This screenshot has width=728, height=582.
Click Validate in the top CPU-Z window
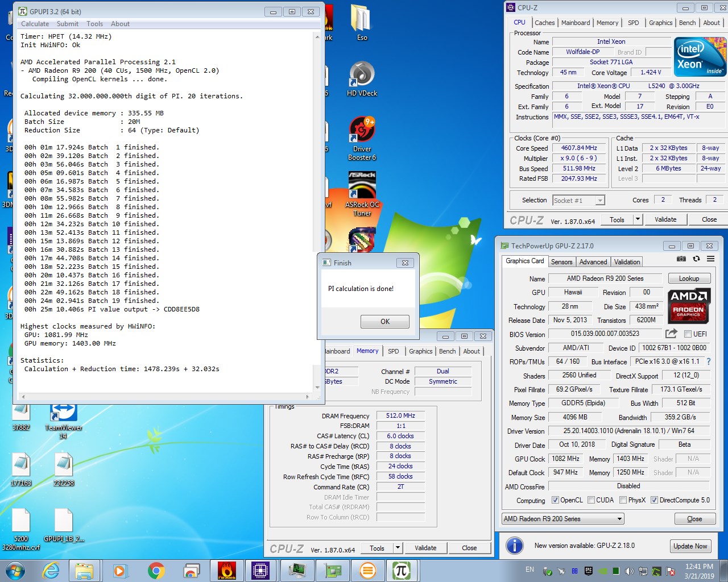(x=665, y=219)
